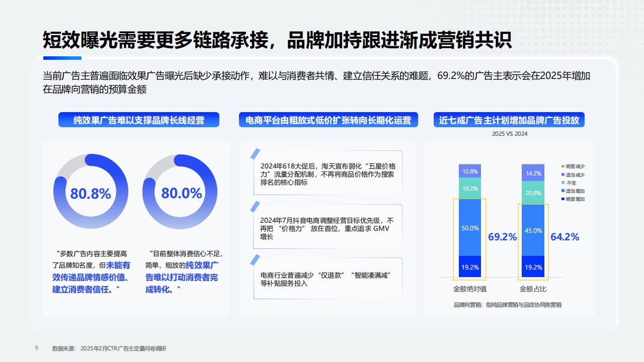Click the 金额占比 axis label
The height and width of the screenshot is (362, 644).
533,289
